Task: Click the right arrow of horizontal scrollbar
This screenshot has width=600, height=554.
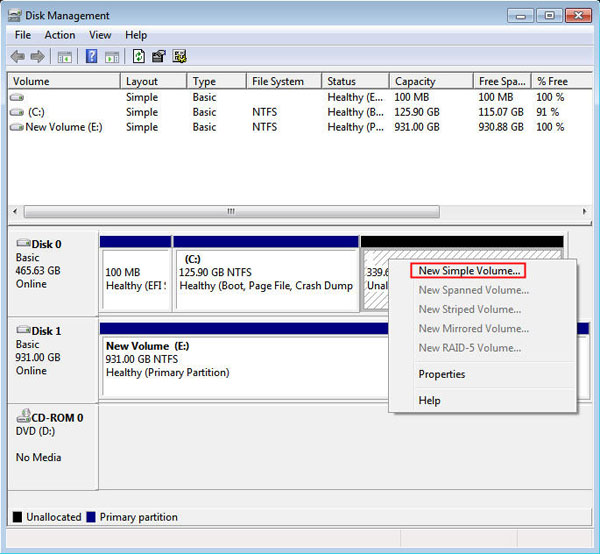Action: (584, 211)
